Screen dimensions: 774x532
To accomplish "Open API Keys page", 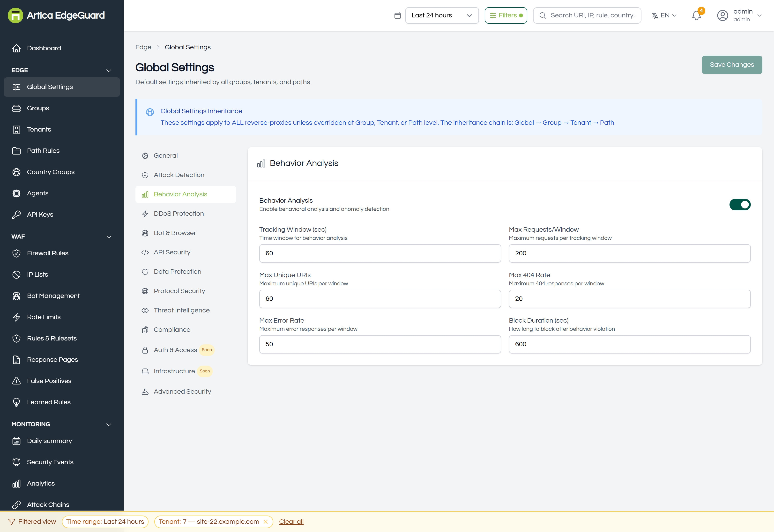I will click(62, 215).
